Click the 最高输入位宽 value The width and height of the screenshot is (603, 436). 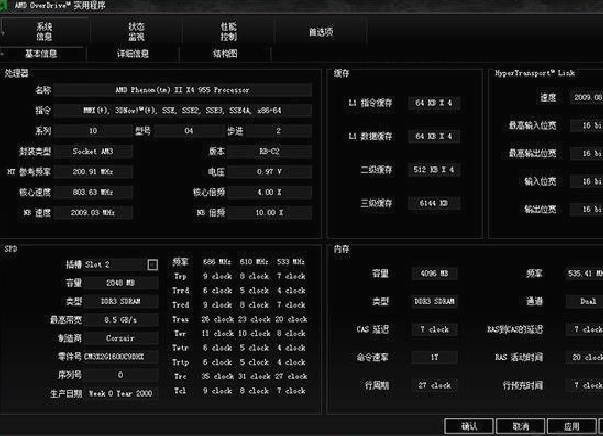[586, 125]
